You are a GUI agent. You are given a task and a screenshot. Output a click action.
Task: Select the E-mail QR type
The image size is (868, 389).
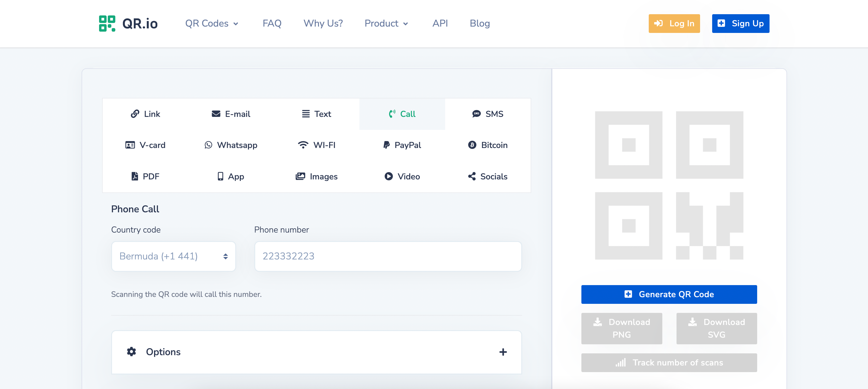231,114
